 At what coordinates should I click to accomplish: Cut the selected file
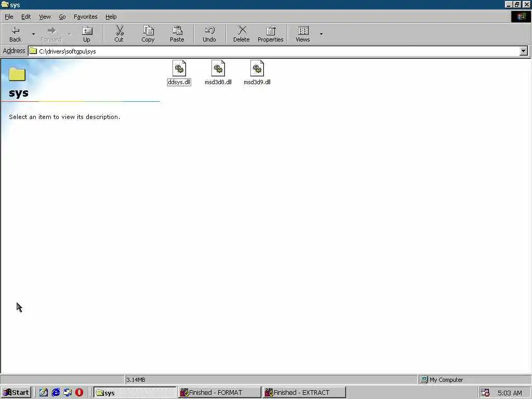(x=119, y=34)
